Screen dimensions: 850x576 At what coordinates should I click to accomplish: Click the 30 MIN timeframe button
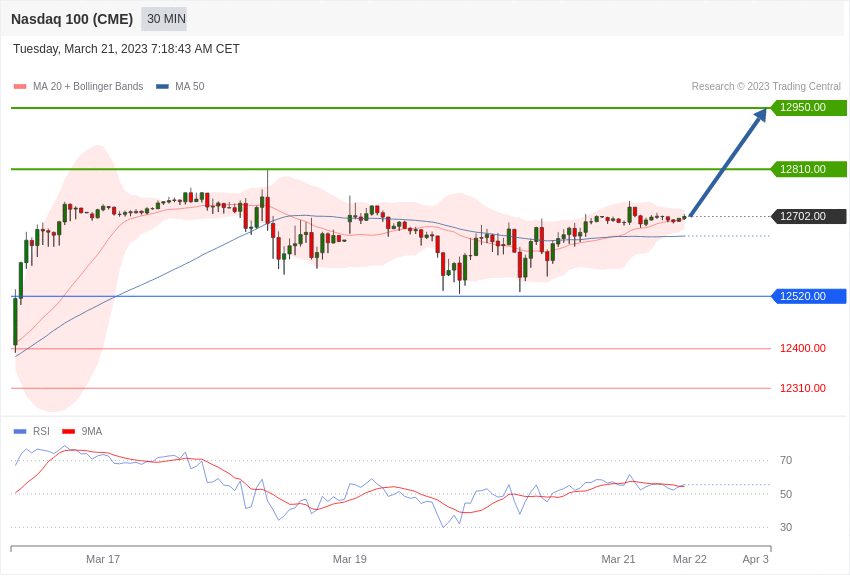click(x=165, y=19)
